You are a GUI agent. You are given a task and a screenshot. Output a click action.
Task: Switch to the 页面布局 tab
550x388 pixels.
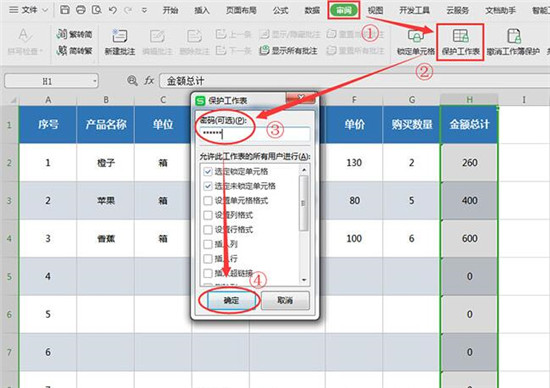(241, 10)
